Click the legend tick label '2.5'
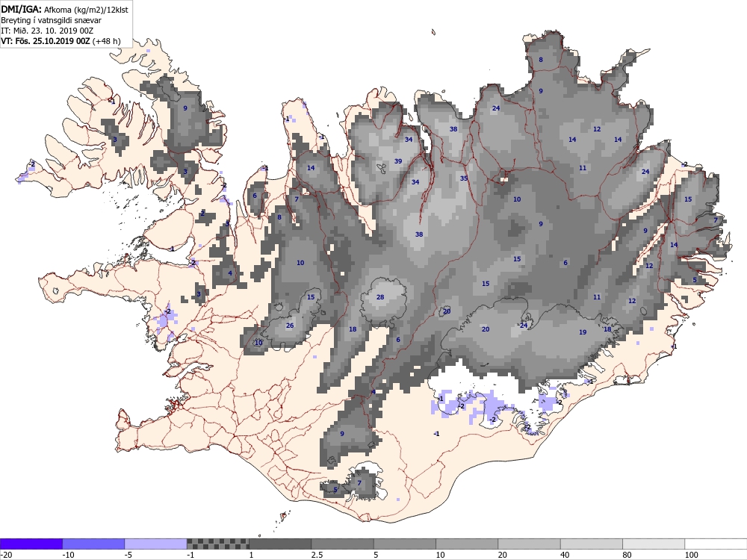This screenshot has height=560, width=747. coord(317,555)
